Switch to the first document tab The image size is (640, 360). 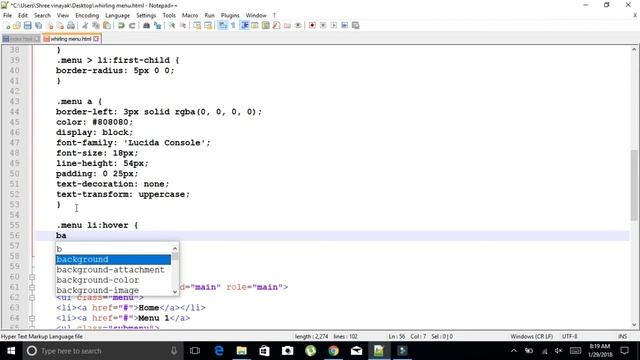click(x=21, y=39)
